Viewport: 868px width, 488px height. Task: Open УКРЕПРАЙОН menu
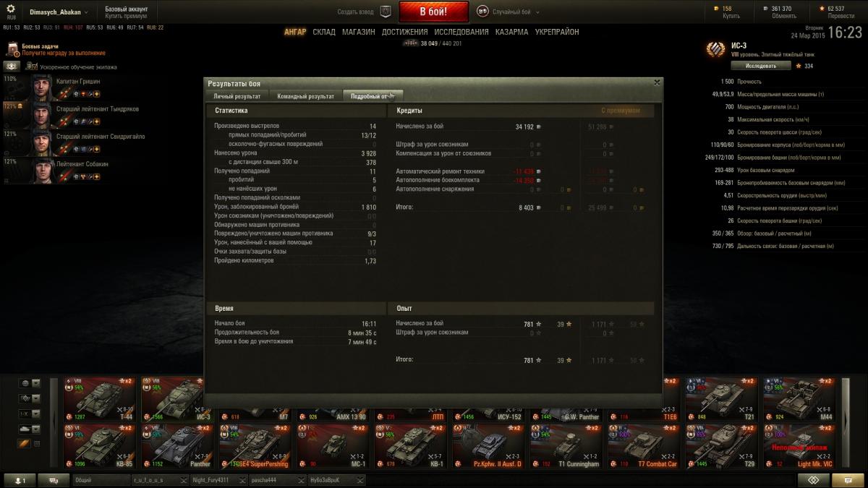[x=556, y=33]
